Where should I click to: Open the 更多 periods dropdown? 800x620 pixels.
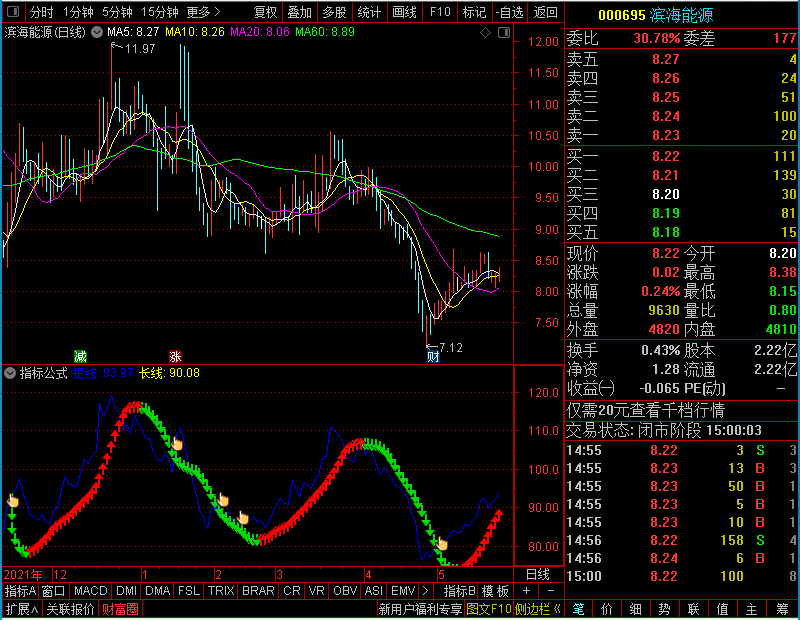click(x=203, y=12)
